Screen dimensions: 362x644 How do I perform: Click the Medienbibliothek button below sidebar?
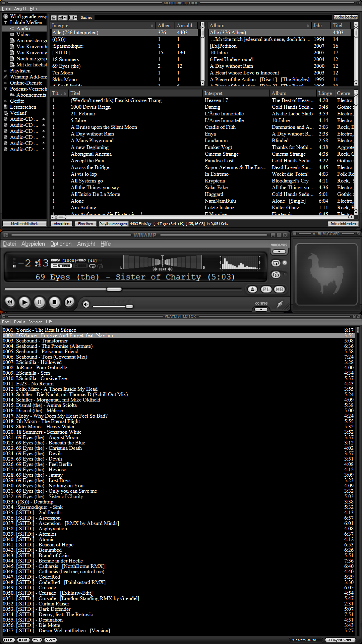coord(24,224)
